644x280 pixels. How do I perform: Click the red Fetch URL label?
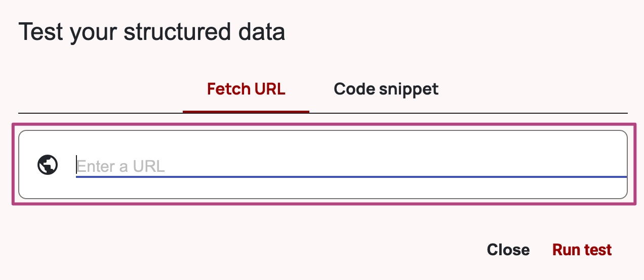pyautogui.click(x=246, y=89)
